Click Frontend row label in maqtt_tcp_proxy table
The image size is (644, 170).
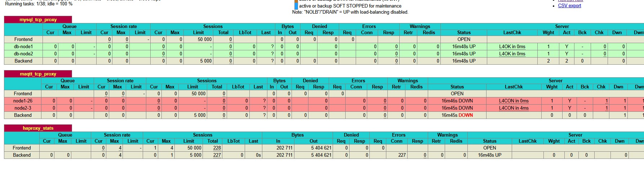(23, 94)
